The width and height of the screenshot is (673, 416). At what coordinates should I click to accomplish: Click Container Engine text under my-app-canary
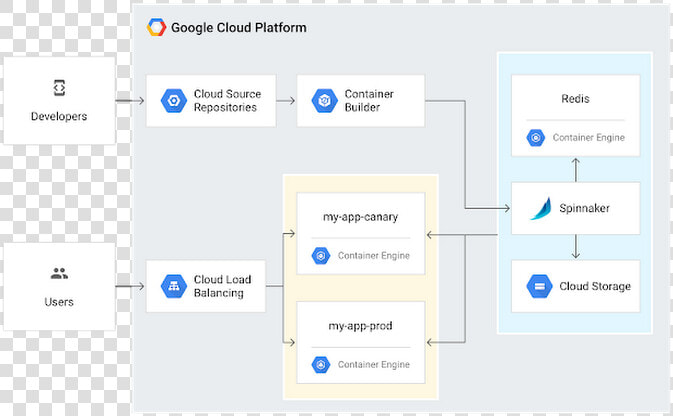[x=373, y=256]
